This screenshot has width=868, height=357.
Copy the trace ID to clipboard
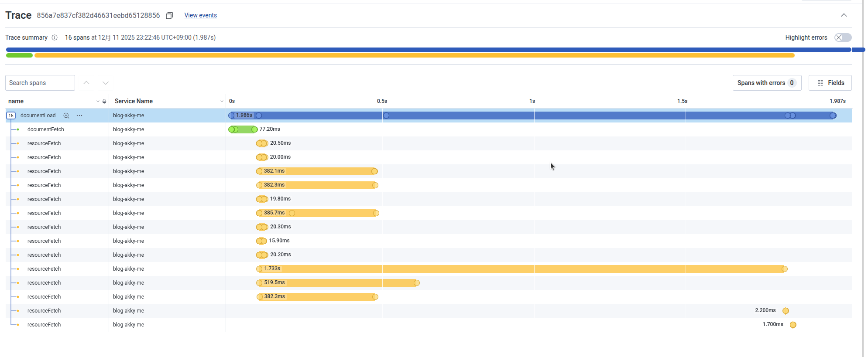[169, 16]
